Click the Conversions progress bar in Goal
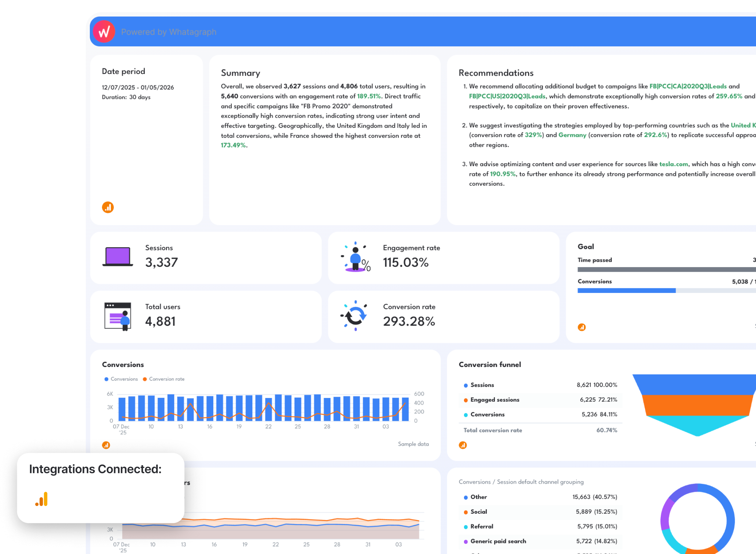Viewport: 756px width, 554px height. [627, 290]
